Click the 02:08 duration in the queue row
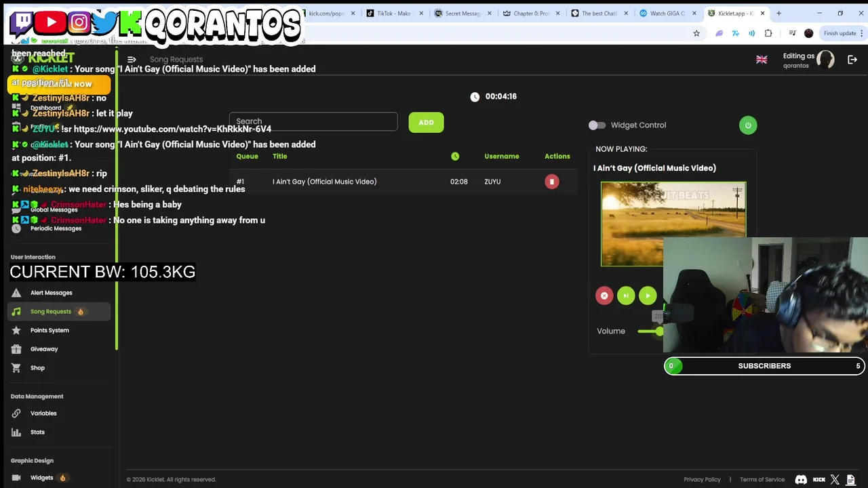 pos(459,182)
